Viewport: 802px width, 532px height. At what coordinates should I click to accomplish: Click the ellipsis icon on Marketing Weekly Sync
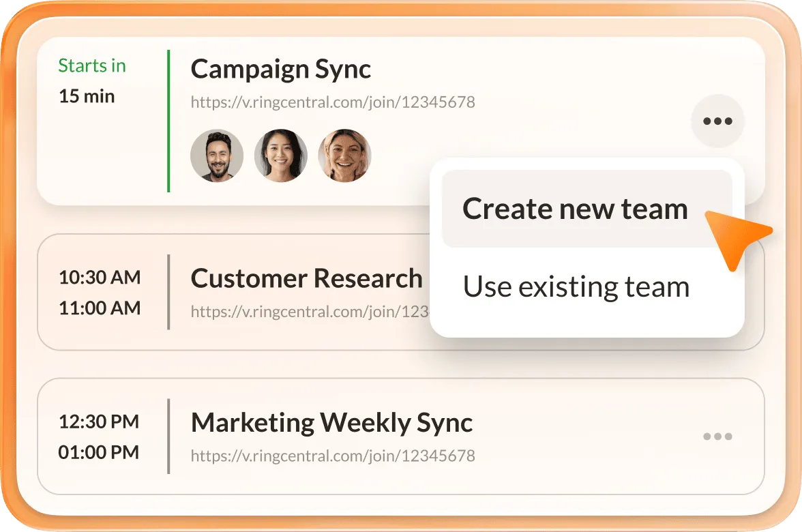click(x=717, y=436)
